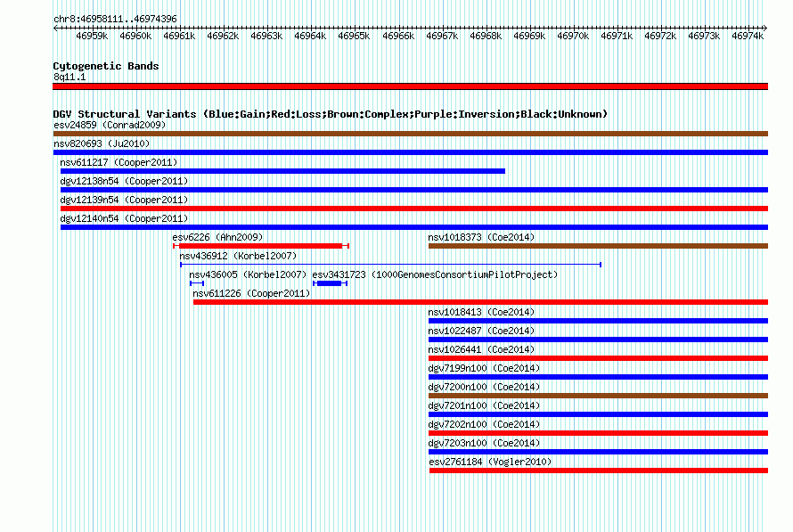Click the blue dgv7201n100 bar

598,414
